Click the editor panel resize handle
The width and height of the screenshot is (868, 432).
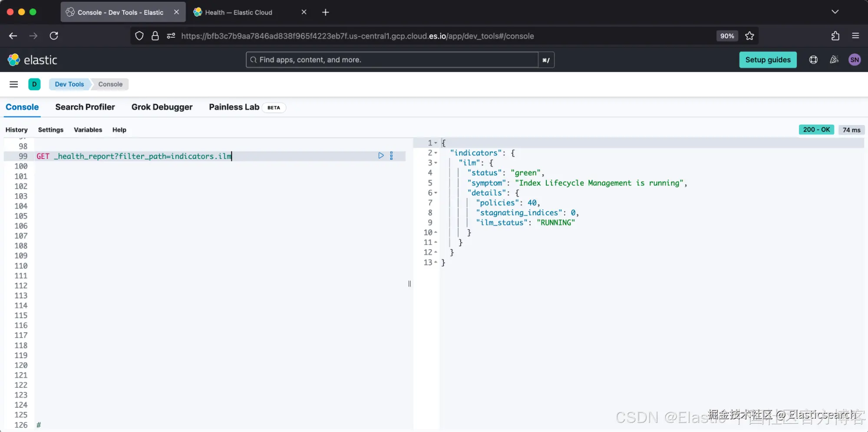click(x=409, y=284)
